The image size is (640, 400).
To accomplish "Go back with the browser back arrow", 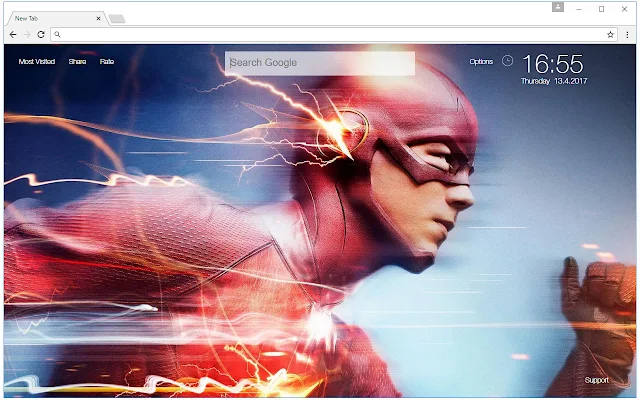I will (x=13, y=35).
